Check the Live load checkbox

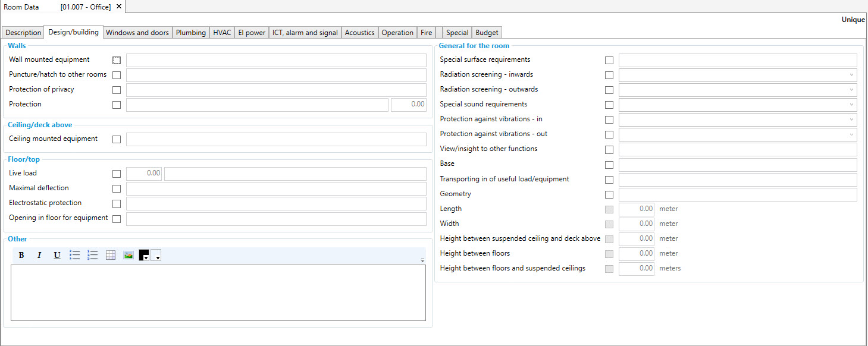tap(117, 174)
